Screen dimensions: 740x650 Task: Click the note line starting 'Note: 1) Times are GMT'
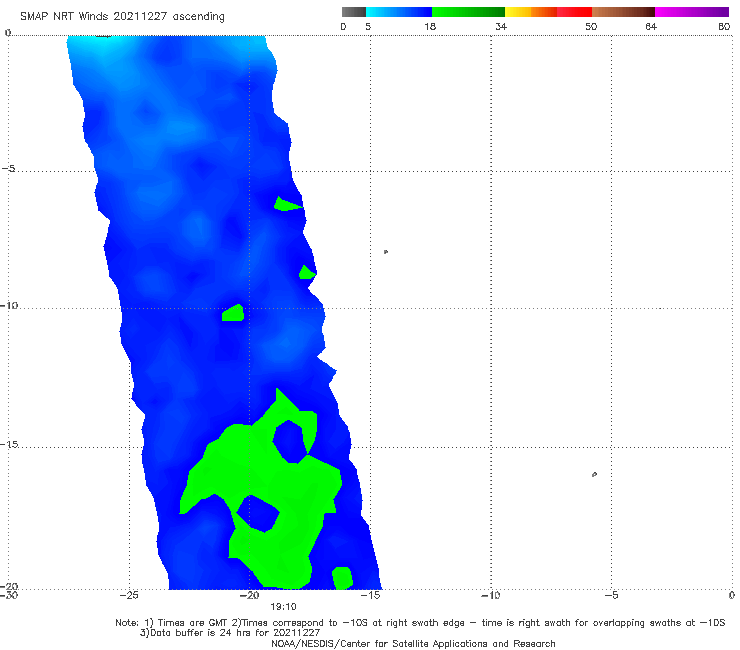coord(420,623)
